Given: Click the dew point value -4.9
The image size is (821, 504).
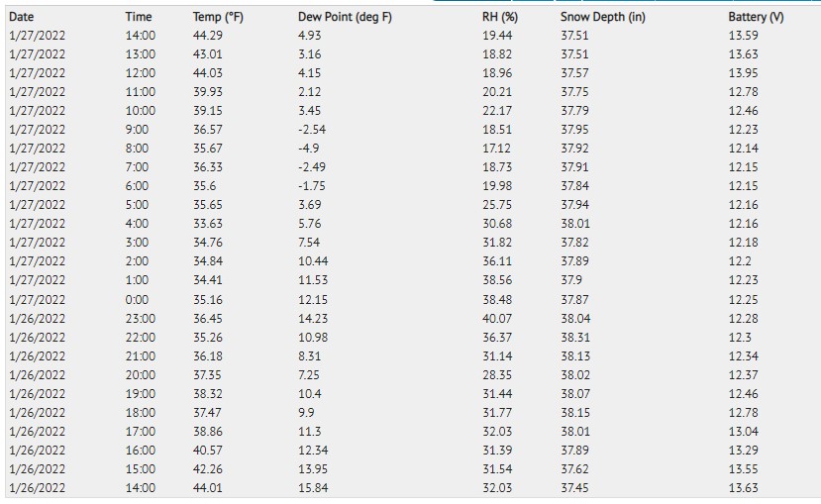Looking at the screenshot, I should coord(308,149).
